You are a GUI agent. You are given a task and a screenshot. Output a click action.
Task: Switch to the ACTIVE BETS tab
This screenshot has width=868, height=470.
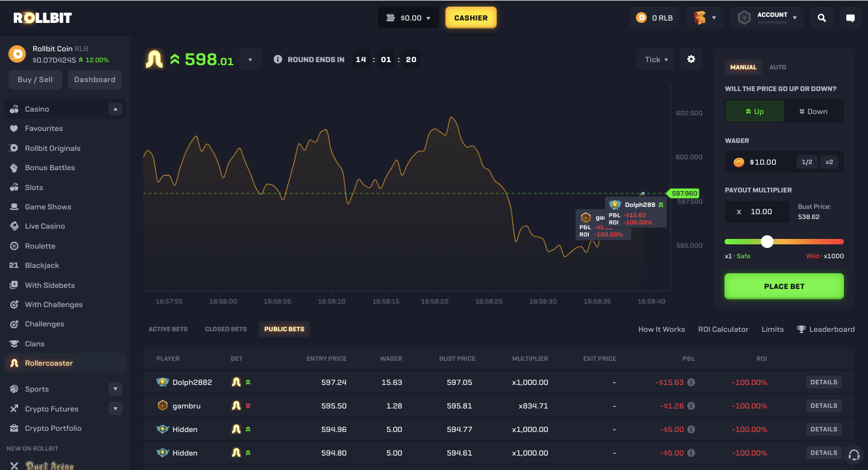coord(168,329)
